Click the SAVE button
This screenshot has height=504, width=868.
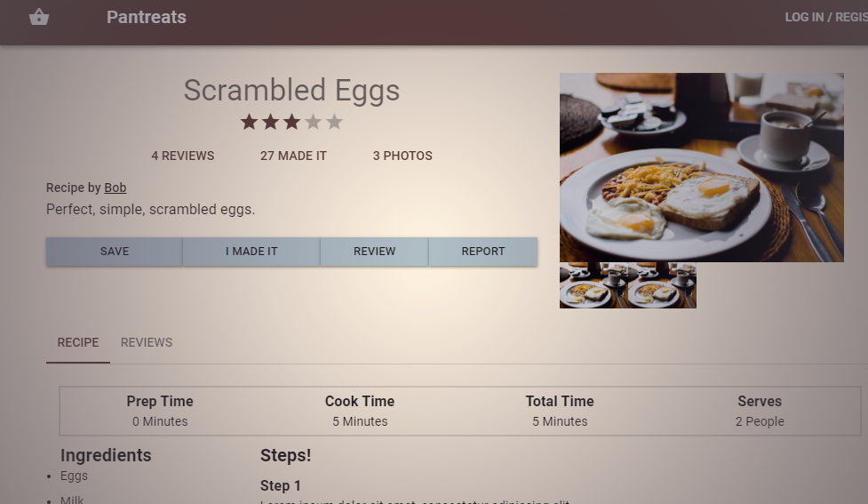point(114,252)
